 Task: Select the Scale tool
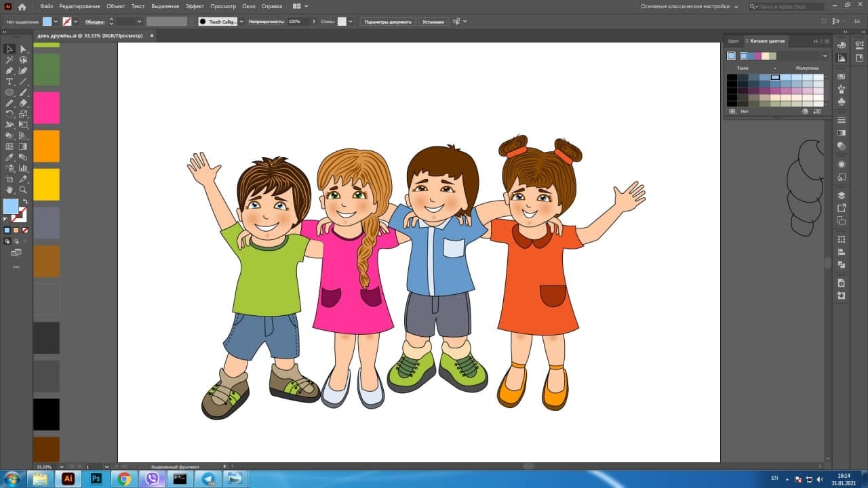point(23,114)
